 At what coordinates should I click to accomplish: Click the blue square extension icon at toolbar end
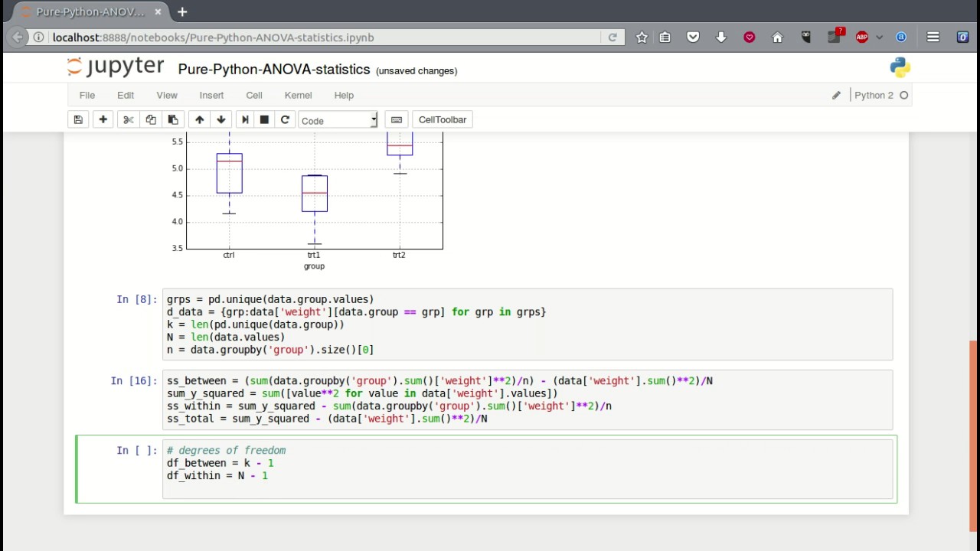coord(962,37)
